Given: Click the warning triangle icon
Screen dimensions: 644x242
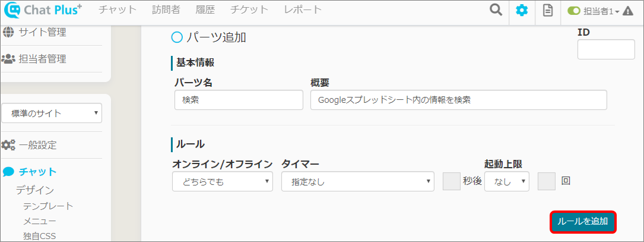Looking at the screenshot, I should click(x=628, y=11).
